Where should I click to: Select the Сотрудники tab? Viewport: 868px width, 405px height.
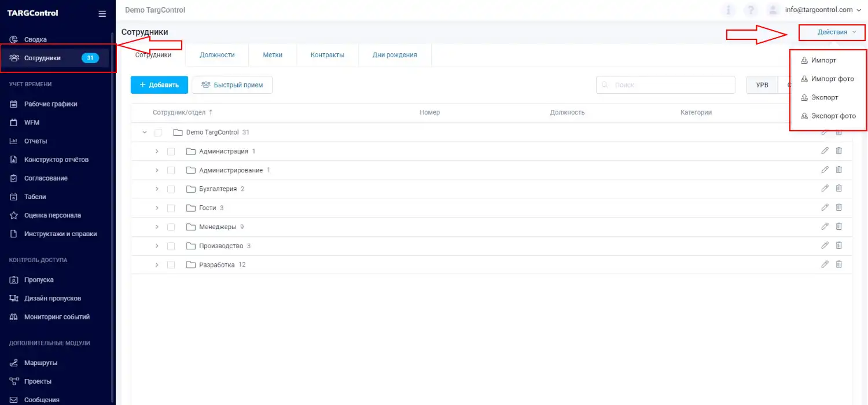click(153, 55)
